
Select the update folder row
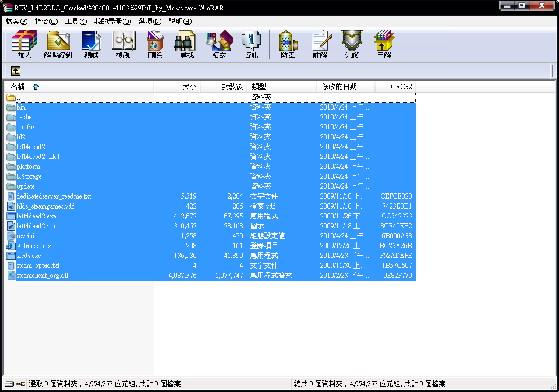pyautogui.click(x=211, y=186)
